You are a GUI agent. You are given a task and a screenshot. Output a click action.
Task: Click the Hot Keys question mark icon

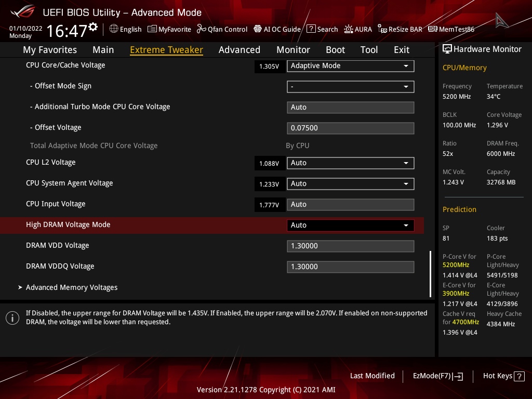click(x=519, y=376)
